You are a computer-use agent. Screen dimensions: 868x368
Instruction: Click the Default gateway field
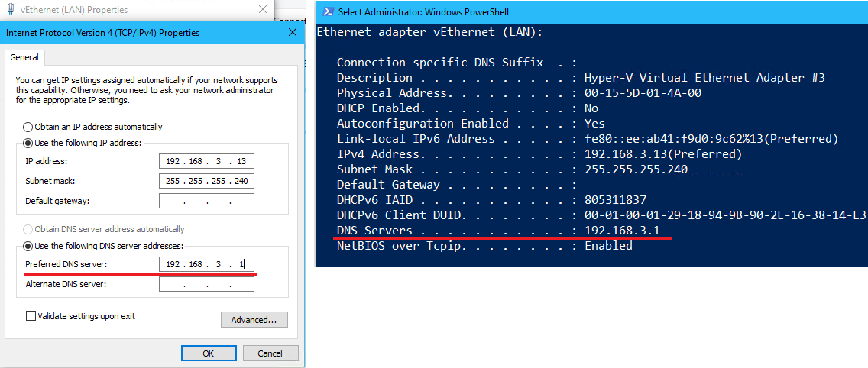[206, 201]
